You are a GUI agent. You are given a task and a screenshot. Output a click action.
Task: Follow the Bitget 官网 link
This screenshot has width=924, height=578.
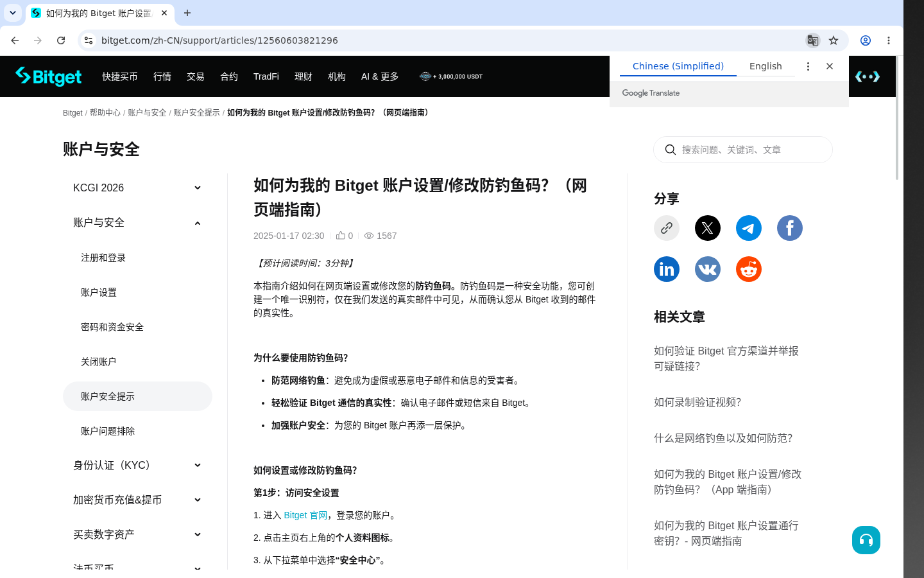click(305, 515)
